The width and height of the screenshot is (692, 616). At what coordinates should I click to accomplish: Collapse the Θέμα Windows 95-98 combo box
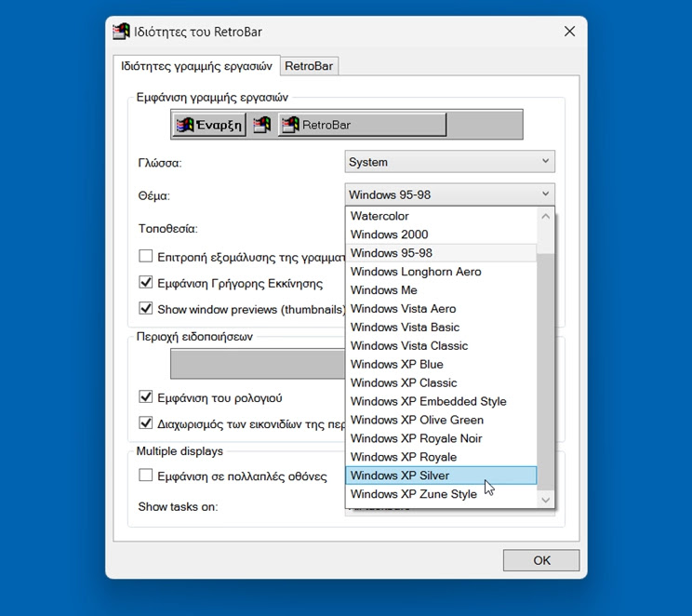click(450, 194)
